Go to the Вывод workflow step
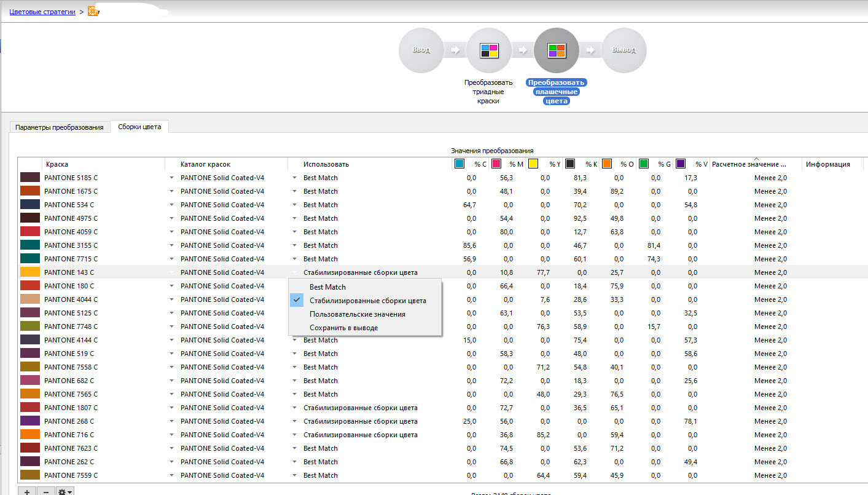Image resolution: width=868 pixels, height=495 pixels. [x=624, y=50]
